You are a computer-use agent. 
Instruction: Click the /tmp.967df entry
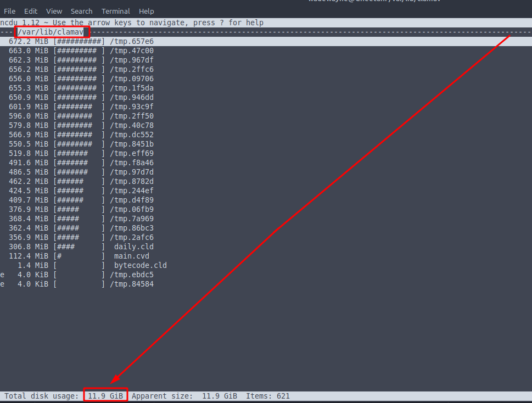266,60
